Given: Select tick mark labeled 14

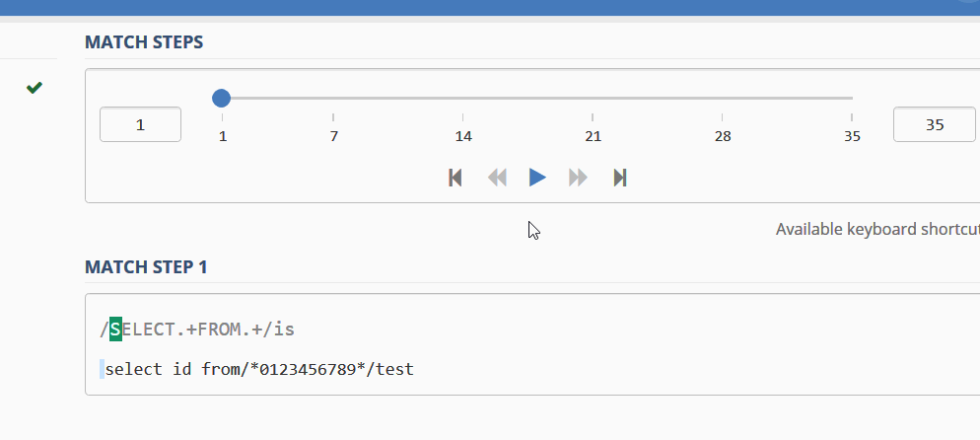Looking at the screenshot, I should (x=463, y=135).
